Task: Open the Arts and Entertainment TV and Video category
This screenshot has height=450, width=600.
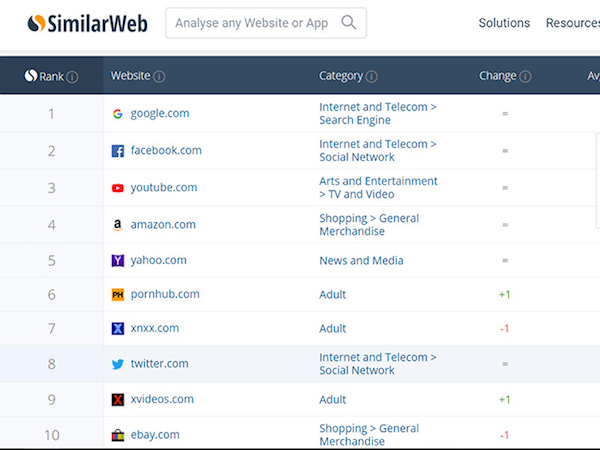Action: tap(378, 188)
